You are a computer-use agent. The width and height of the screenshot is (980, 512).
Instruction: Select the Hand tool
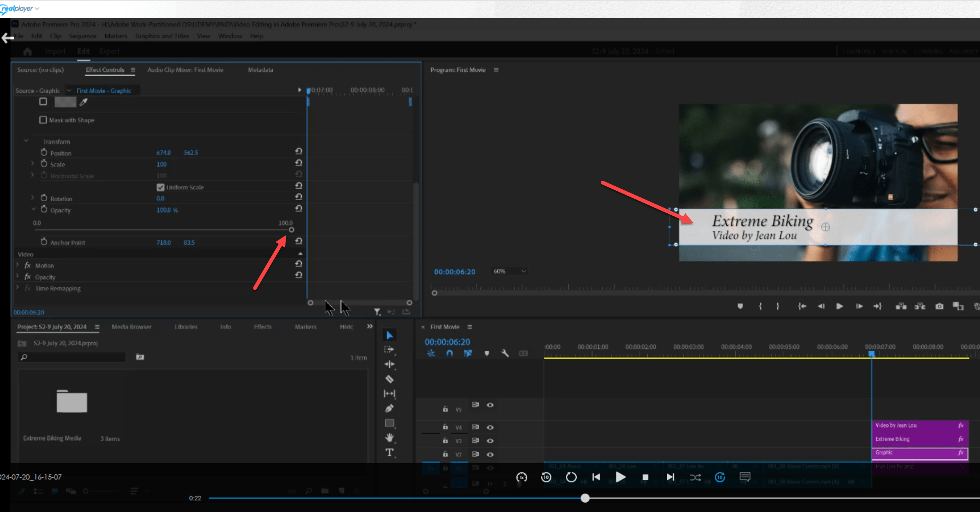(x=389, y=438)
